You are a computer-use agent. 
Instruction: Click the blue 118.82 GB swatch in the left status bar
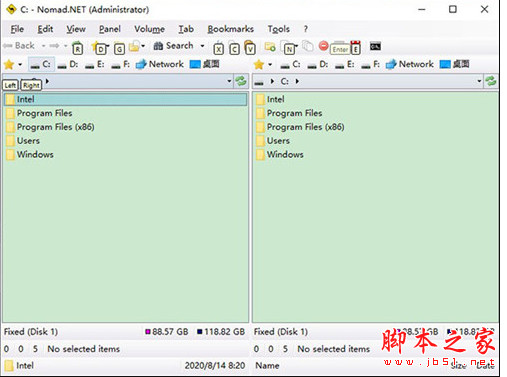click(x=200, y=332)
